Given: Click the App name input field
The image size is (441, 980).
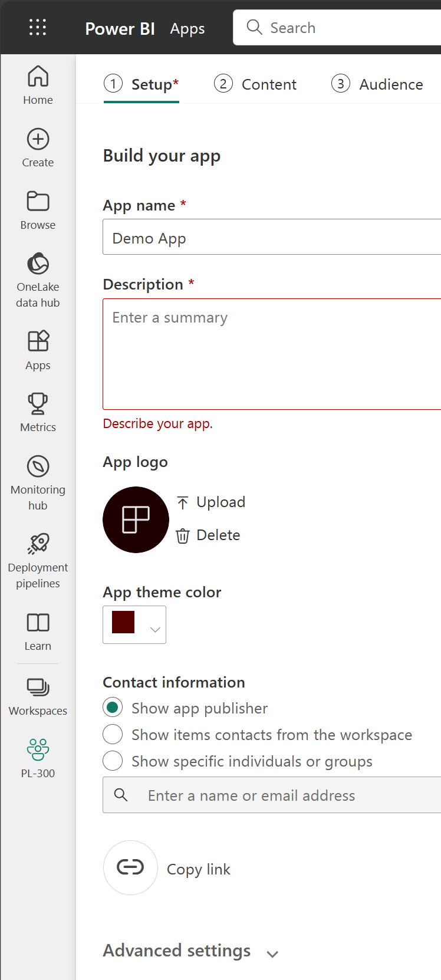Looking at the screenshot, I should [272, 237].
